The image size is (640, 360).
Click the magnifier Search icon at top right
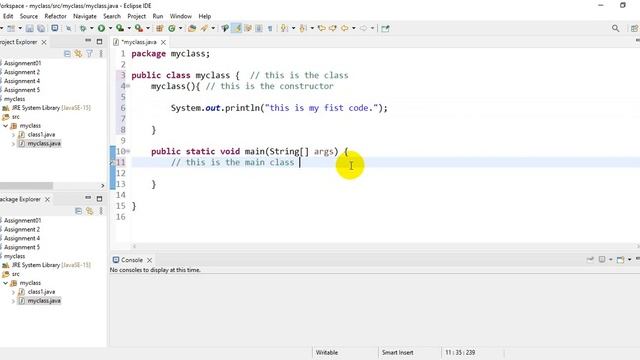click(616, 28)
